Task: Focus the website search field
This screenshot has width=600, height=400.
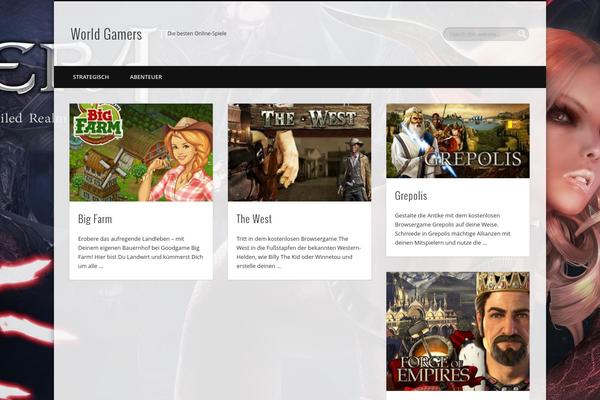Action: pyautogui.click(x=486, y=34)
